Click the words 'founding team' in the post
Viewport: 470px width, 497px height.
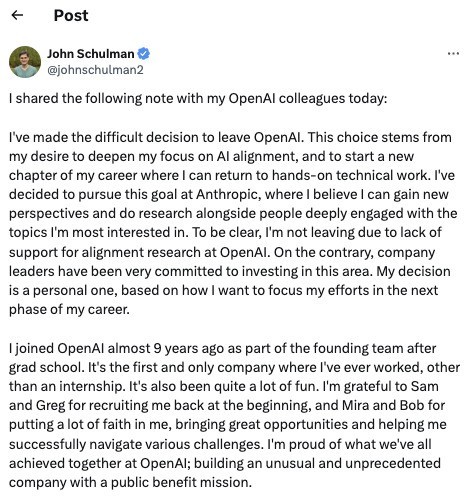click(358, 348)
